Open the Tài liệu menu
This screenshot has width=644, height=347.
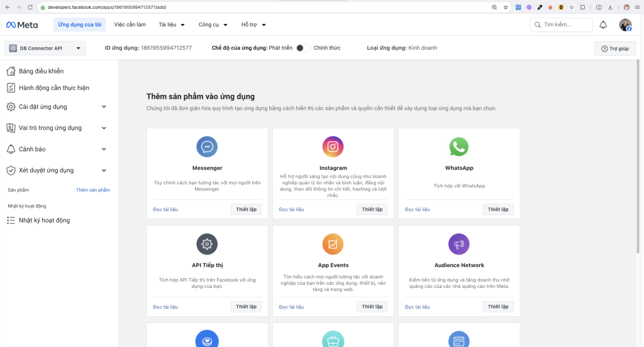pyautogui.click(x=172, y=25)
